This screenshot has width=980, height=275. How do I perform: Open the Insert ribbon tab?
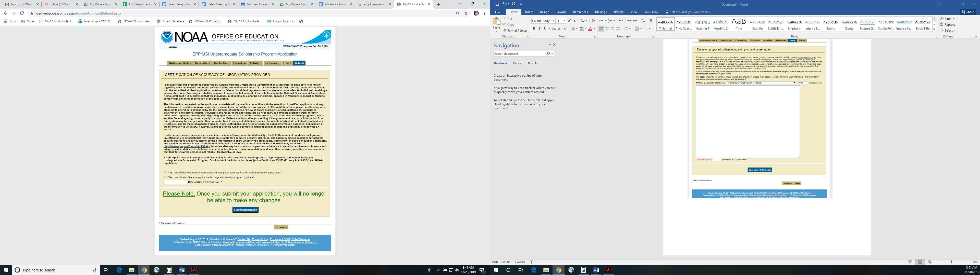[x=529, y=12]
